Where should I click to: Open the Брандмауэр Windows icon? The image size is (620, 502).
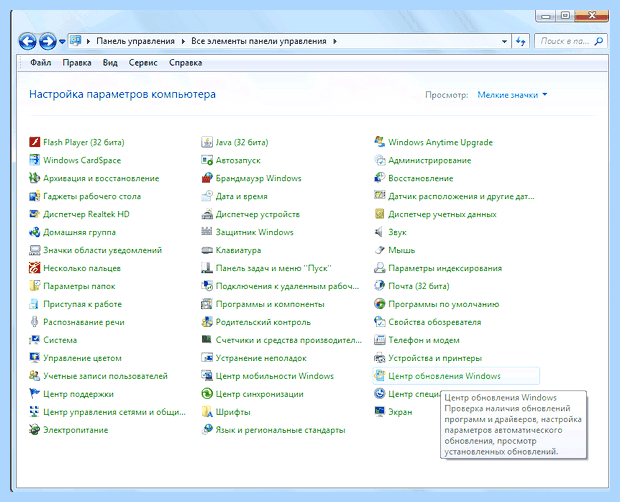pyautogui.click(x=207, y=178)
